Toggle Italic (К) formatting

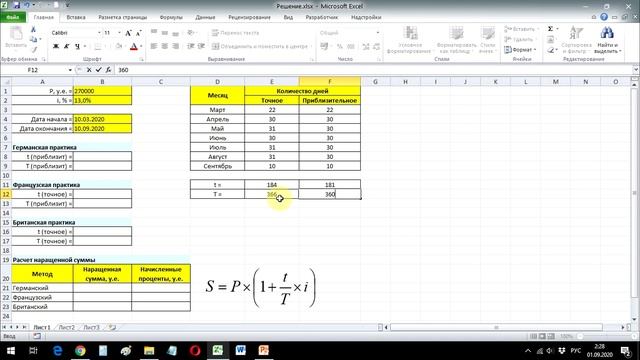67,47
